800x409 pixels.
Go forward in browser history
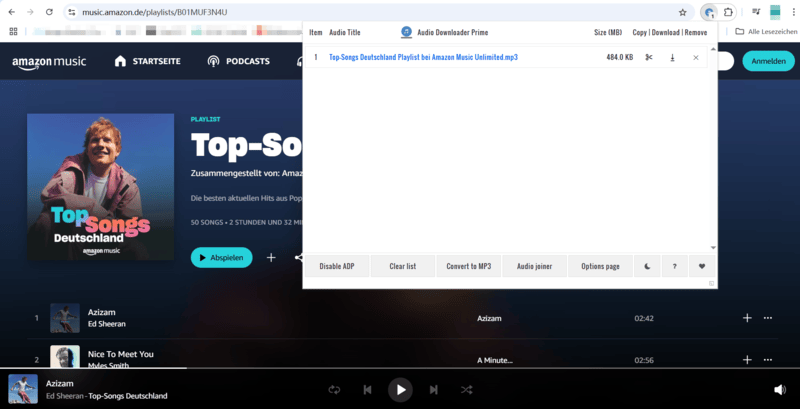point(30,12)
